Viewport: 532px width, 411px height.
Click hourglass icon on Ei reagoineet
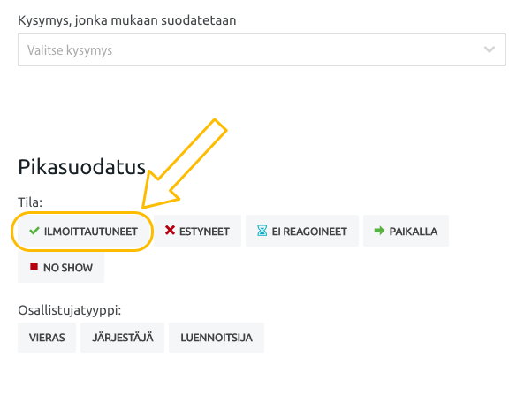pos(262,231)
